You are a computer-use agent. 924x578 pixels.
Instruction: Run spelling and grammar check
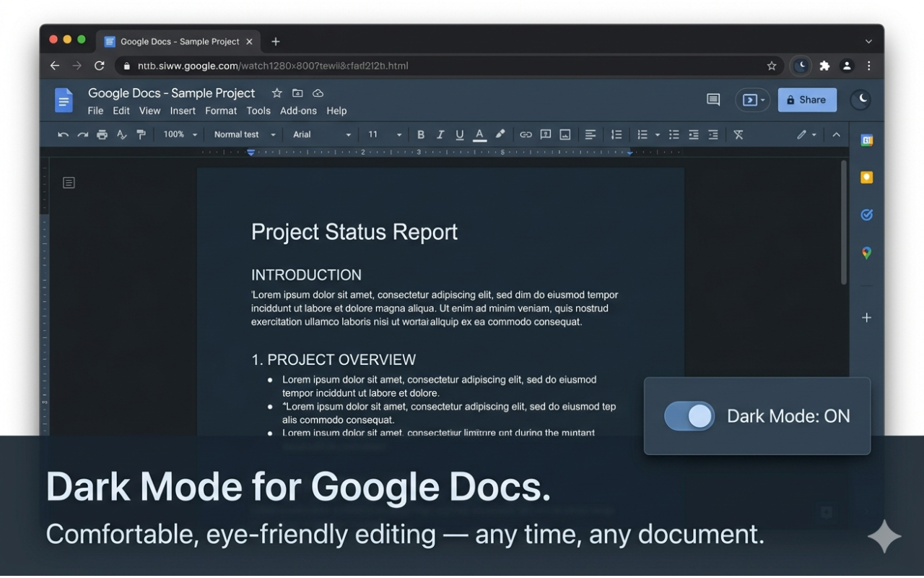[x=121, y=134]
